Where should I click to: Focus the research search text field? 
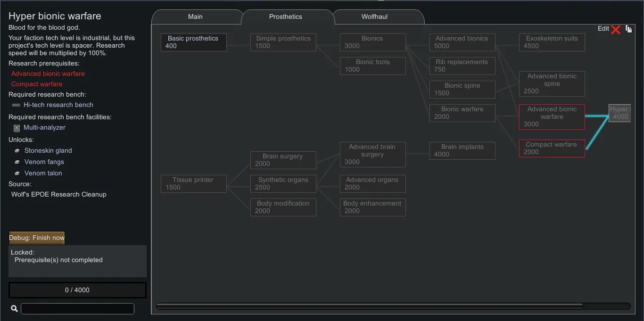[77, 309]
